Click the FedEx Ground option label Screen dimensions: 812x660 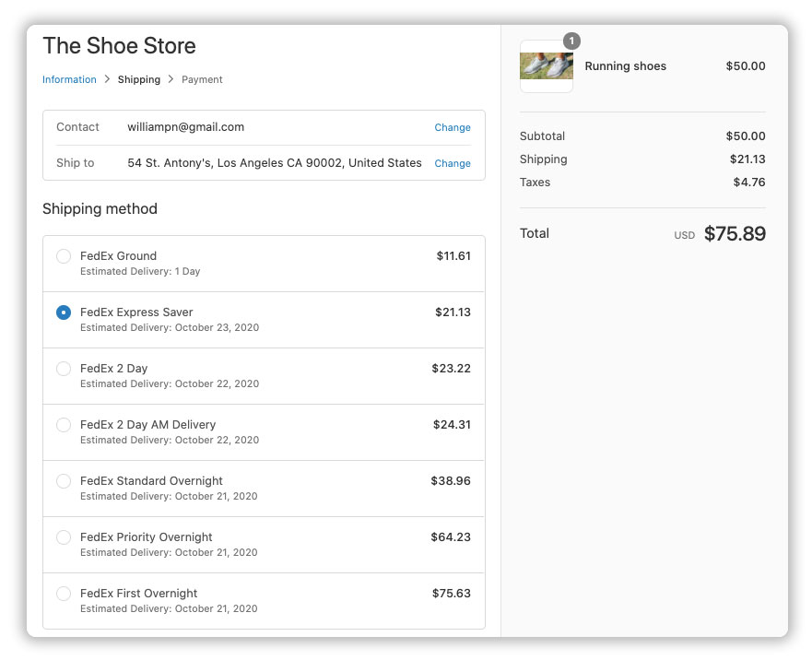(x=118, y=256)
